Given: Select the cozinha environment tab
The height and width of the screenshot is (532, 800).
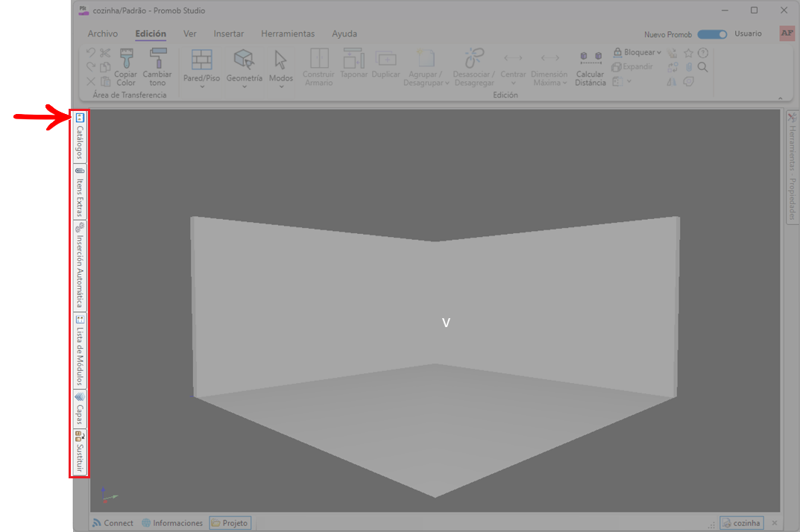Looking at the screenshot, I should pos(741,523).
